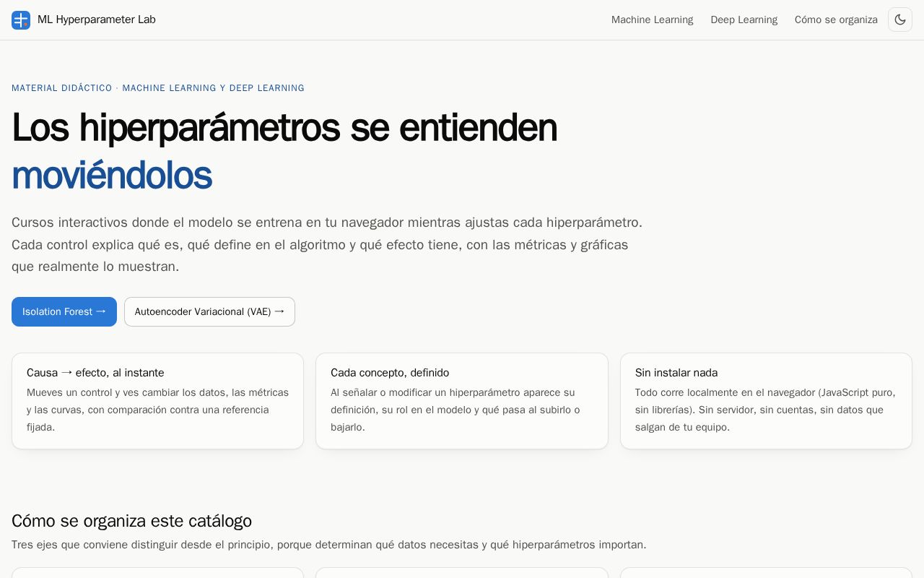The height and width of the screenshot is (578, 924).
Task: Go to Cómo se organiza section
Action: 836,20
